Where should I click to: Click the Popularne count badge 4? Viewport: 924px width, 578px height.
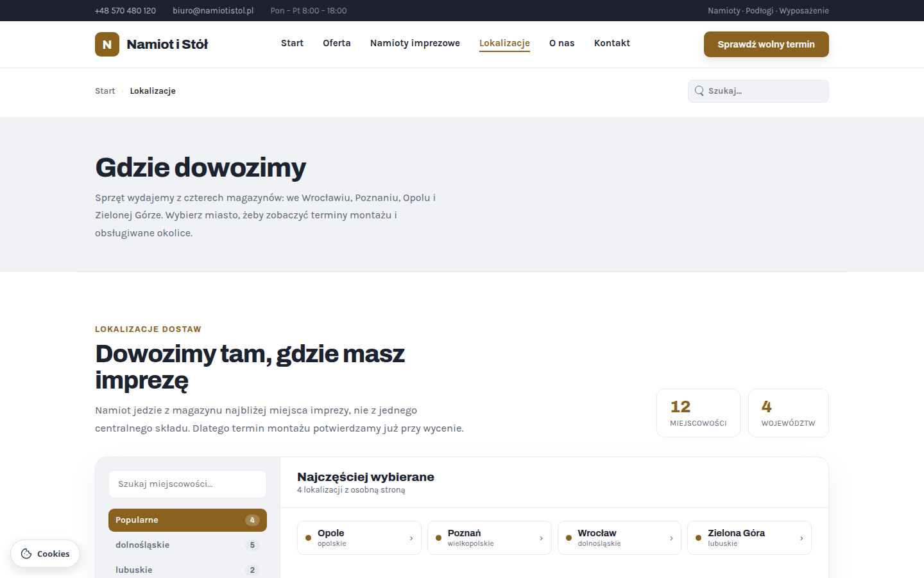click(252, 520)
